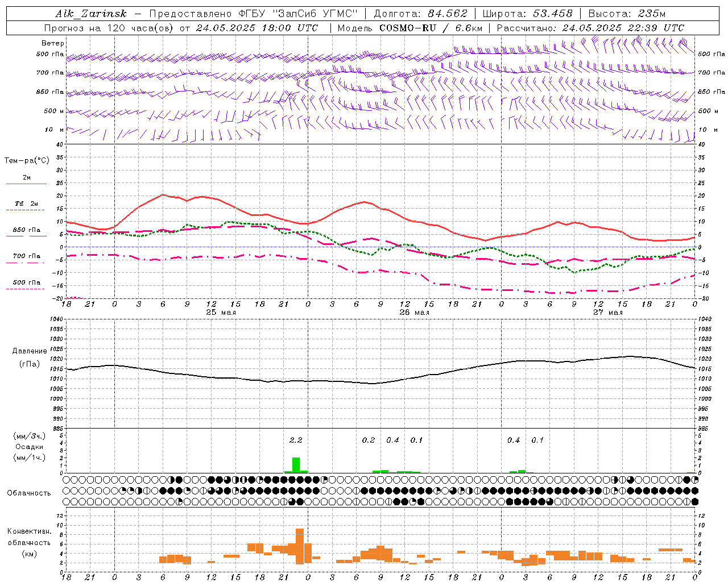Click the 500 м wind level label on left
The height and width of the screenshot is (582, 728).
54,111
